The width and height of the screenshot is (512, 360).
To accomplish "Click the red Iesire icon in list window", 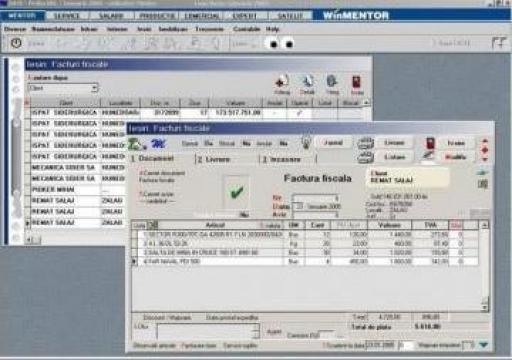I will 357,85.
